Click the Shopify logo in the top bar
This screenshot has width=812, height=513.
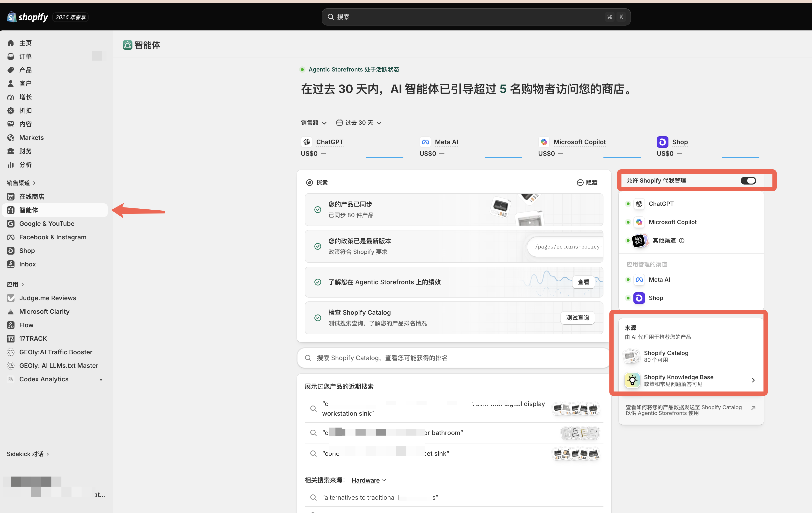click(28, 17)
